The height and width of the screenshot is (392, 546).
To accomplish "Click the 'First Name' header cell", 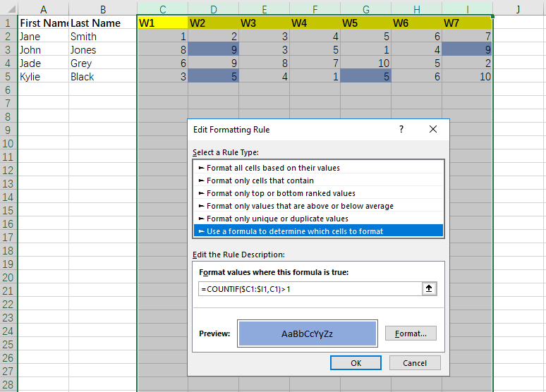I will (43, 23).
